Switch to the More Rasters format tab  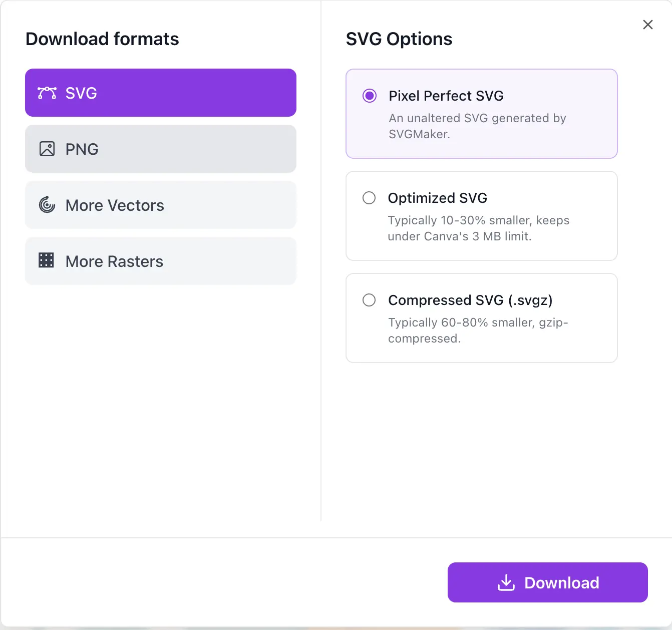point(160,260)
